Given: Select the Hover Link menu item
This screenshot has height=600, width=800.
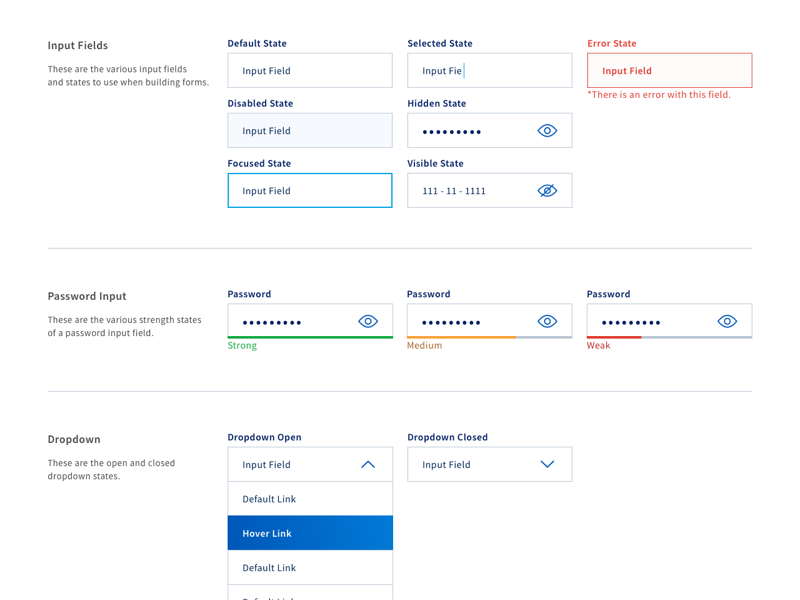Looking at the screenshot, I should pyautogui.click(x=310, y=533).
